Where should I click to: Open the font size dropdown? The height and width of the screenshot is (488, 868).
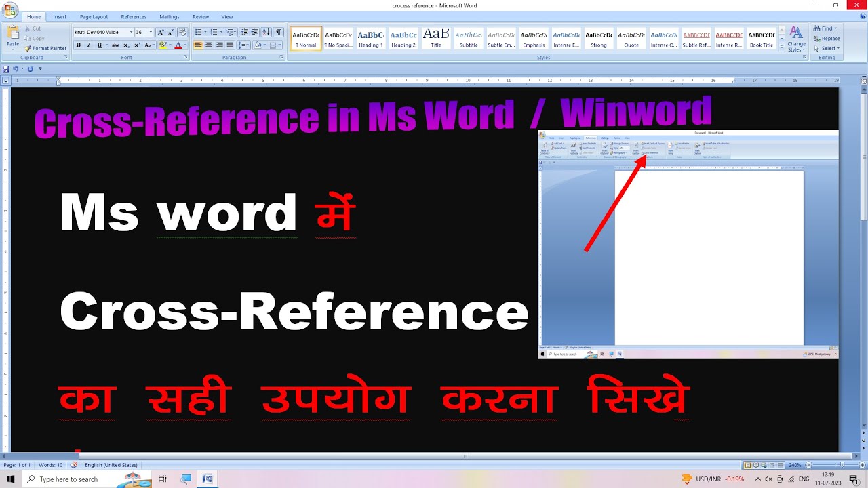(x=151, y=32)
